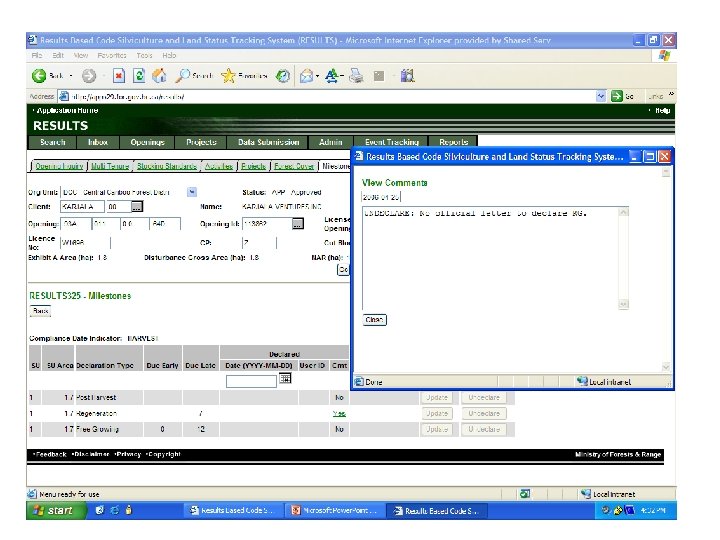The width and height of the screenshot is (720, 540).
Task: Click inside the Declared date input field
Action: point(251,381)
